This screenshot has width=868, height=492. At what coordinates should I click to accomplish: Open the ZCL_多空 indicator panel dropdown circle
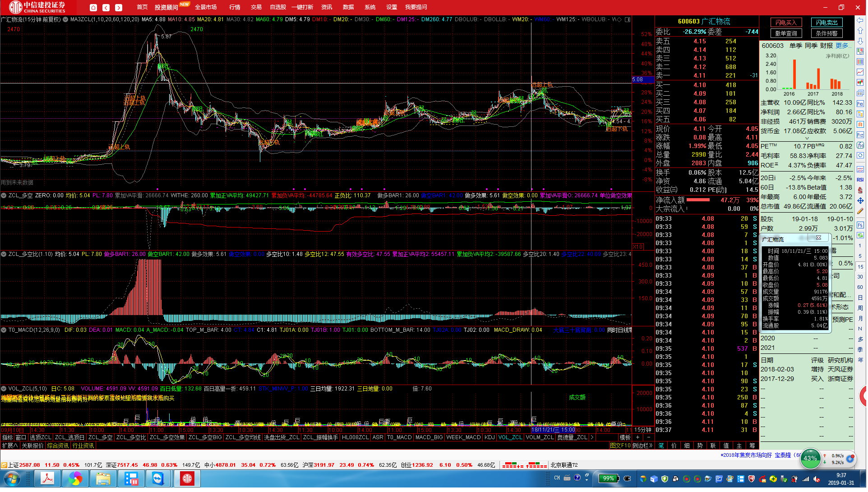point(4,195)
